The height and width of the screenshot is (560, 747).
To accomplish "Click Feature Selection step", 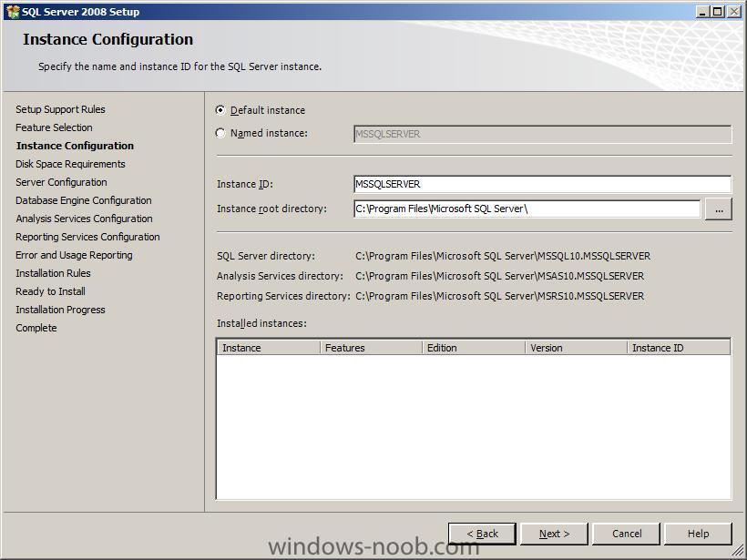I will pyautogui.click(x=54, y=127).
